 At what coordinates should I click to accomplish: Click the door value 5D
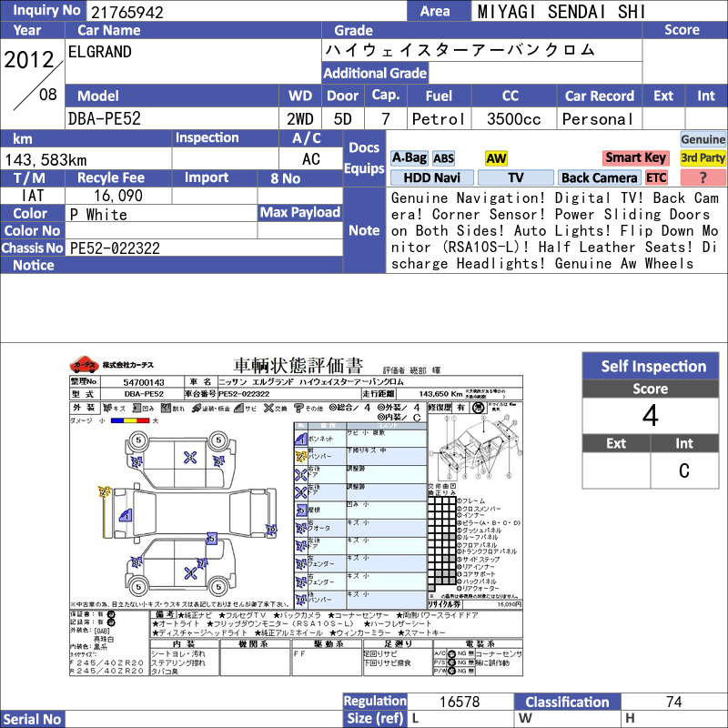coord(343,119)
